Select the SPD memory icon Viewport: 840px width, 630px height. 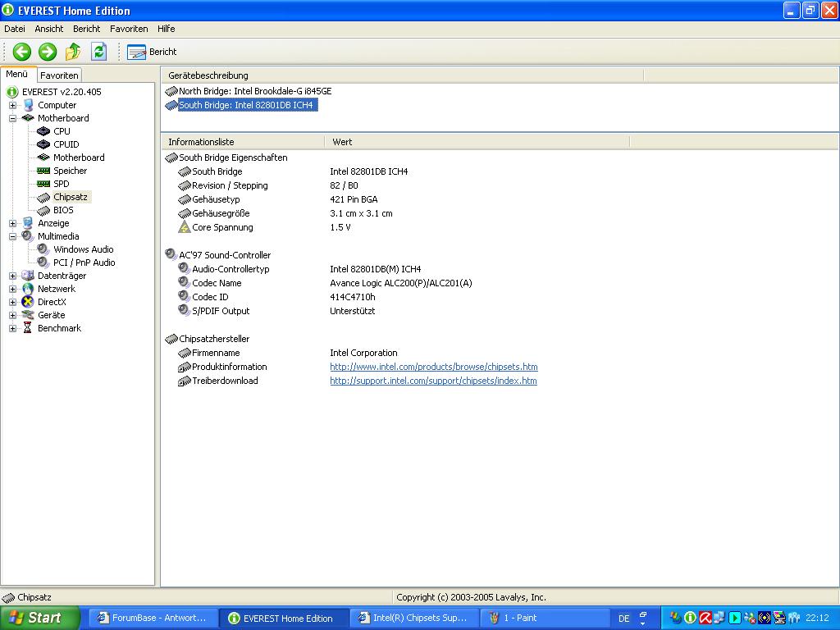[43, 184]
